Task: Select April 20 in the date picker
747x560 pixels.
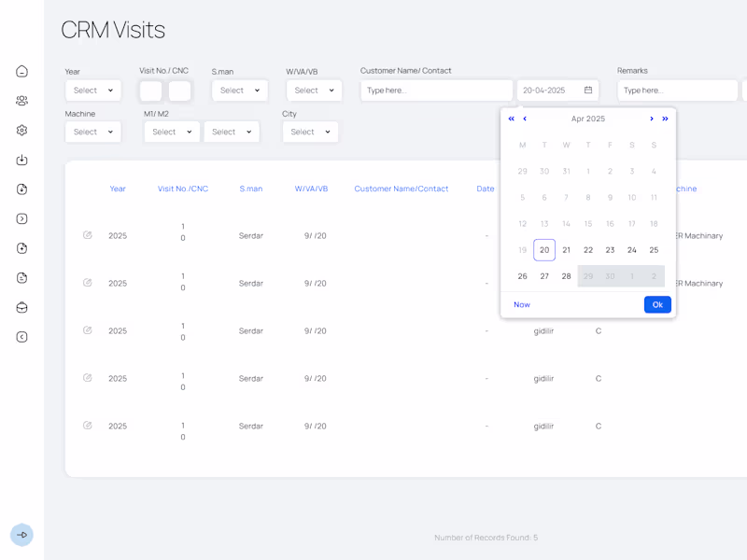Action: click(544, 249)
